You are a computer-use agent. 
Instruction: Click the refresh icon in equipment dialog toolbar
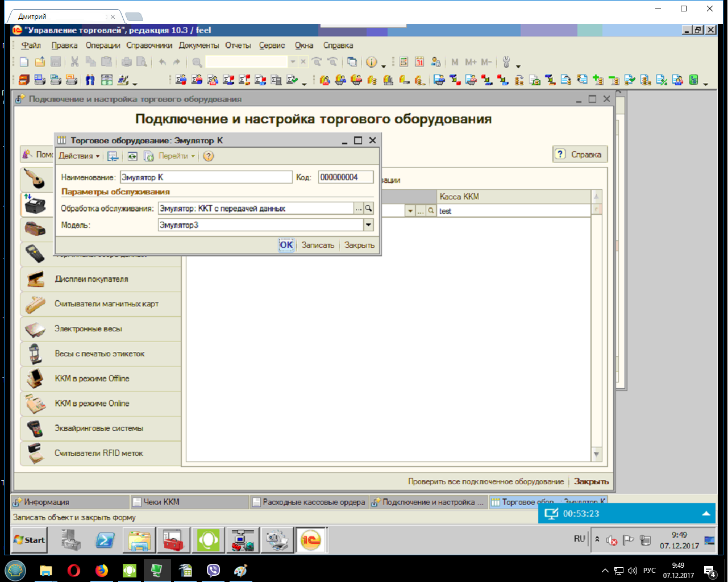pos(132,156)
